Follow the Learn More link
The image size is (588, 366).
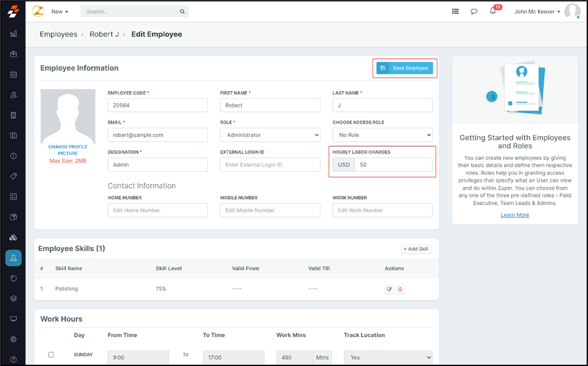515,215
